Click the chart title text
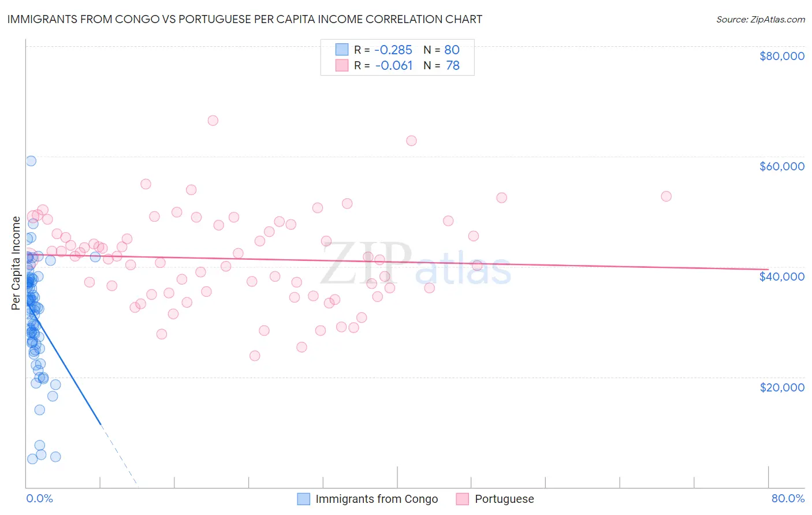 tap(245, 19)
